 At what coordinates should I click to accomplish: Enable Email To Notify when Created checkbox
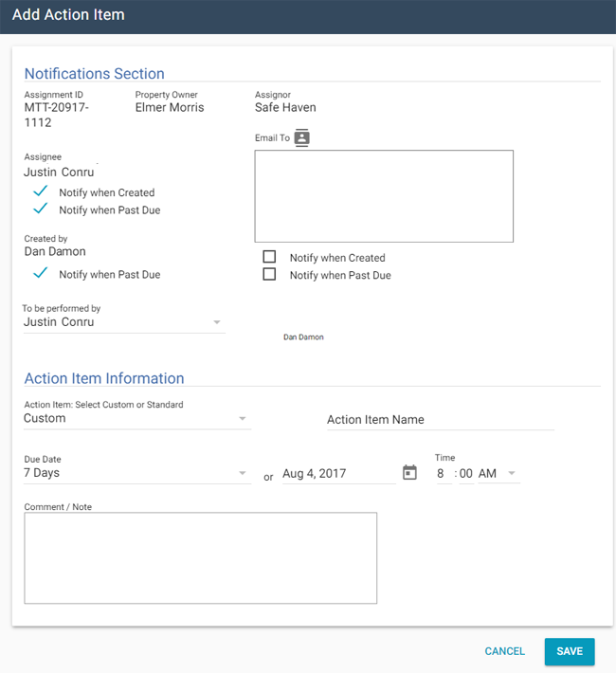coord(270,257)
